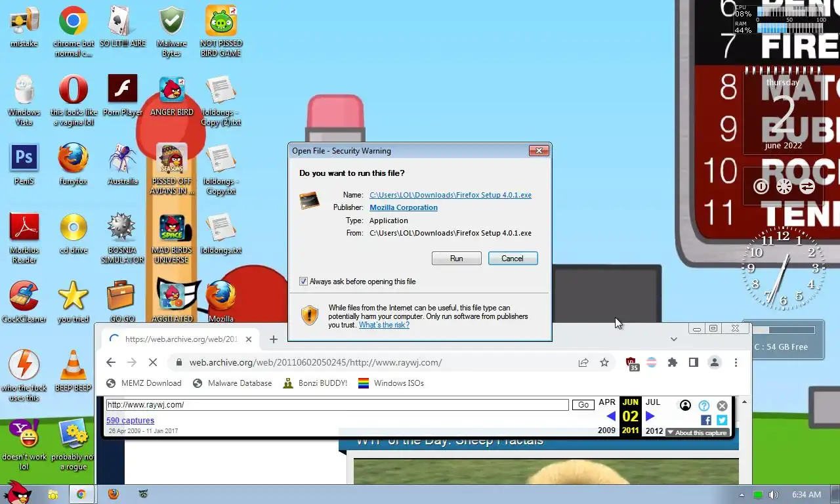Click the volume speaker tray icon
This screenshot has width=840, height=504.
(x=773, y=495)
